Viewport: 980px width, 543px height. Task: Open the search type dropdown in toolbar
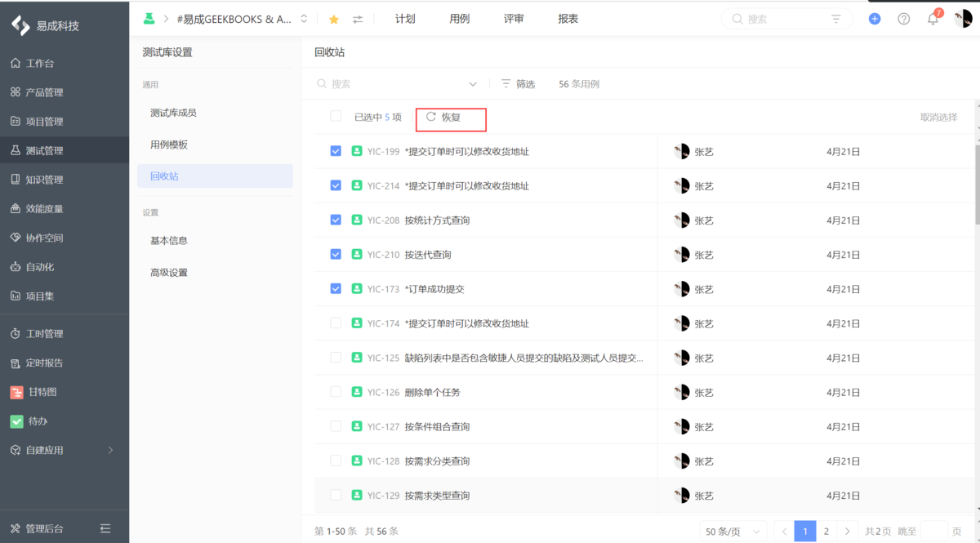coord(473,83)
